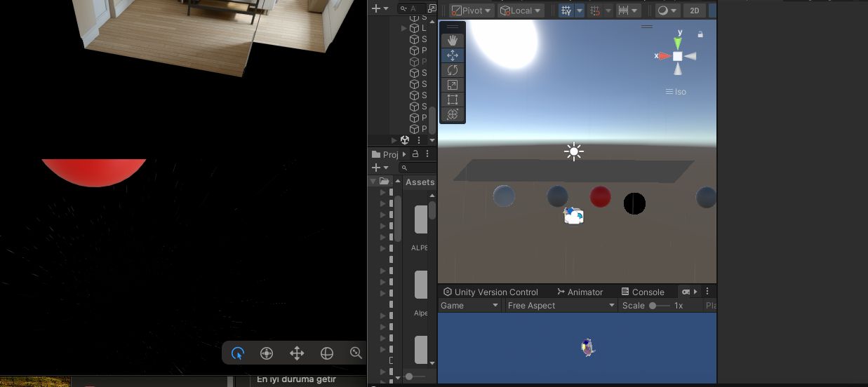Click the center cube of orientation gizmo
Image resolution: width=868 pixels, height=387 pixels.
[678, 56]
